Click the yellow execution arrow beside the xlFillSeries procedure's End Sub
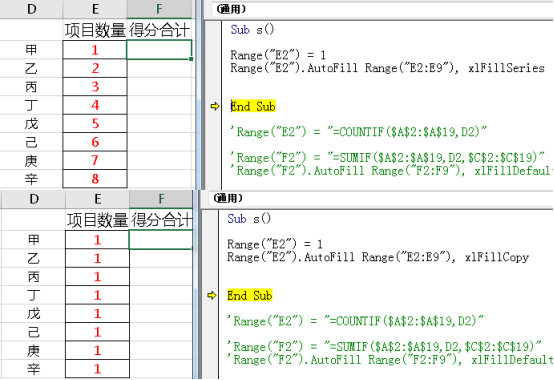 pyautogui.click(x=214, y=106)
